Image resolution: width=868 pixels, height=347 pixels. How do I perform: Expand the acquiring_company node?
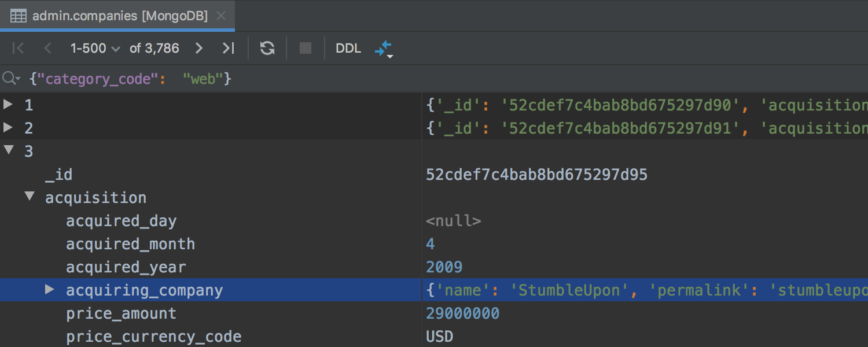(50, 289)
